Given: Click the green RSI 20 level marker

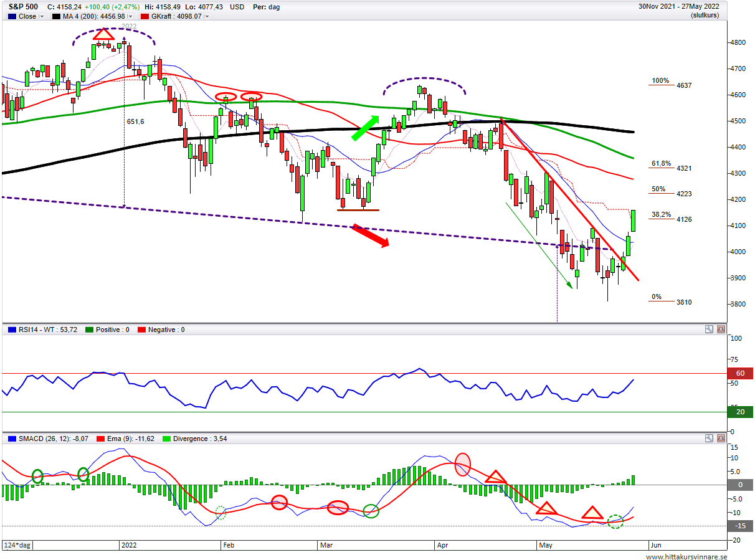Looking at the screenshot, I should point(741,412).
